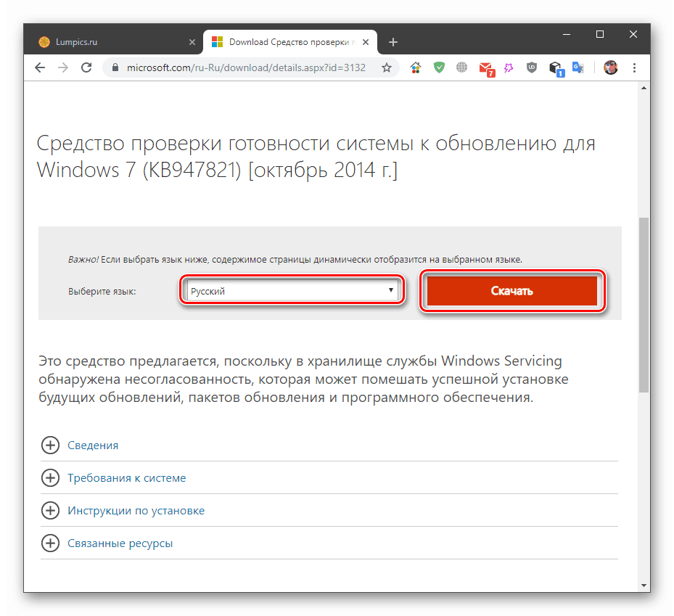The height and width of the screenshot is (616, 674).
Task: Go forward using the browser forward arrow
Action: coord(63,67)
